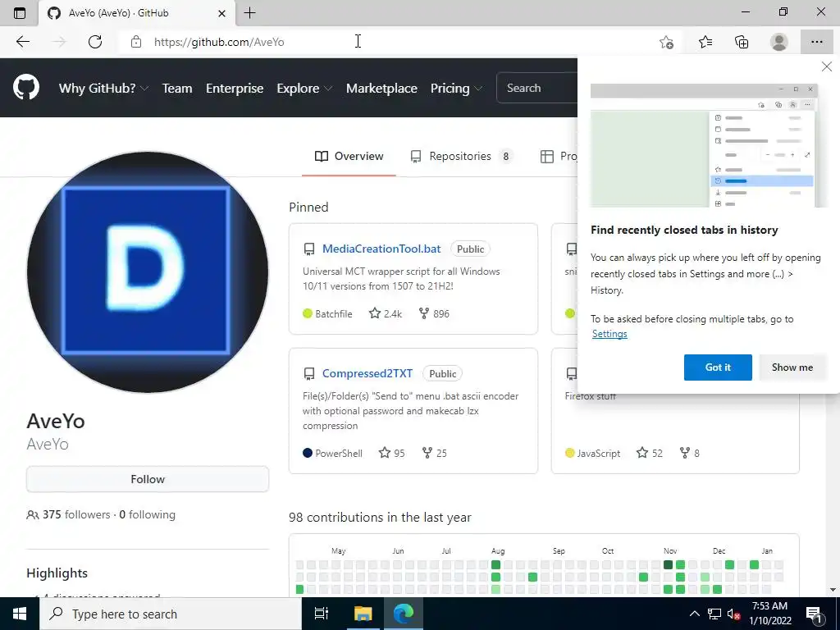Screen dimensions: 840x630
Task: Open the 0 following link
Action: 148,514
